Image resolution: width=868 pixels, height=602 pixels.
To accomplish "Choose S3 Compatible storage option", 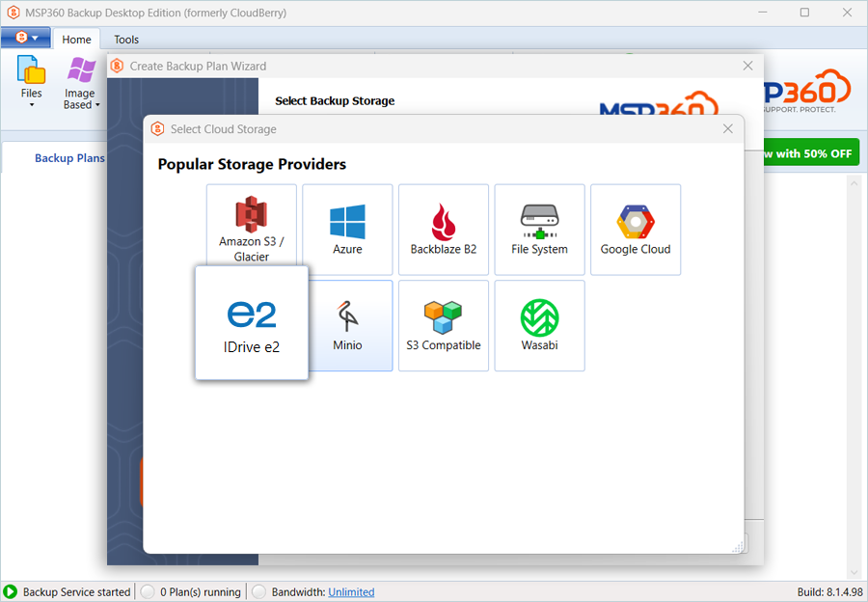I will [444, 325].
